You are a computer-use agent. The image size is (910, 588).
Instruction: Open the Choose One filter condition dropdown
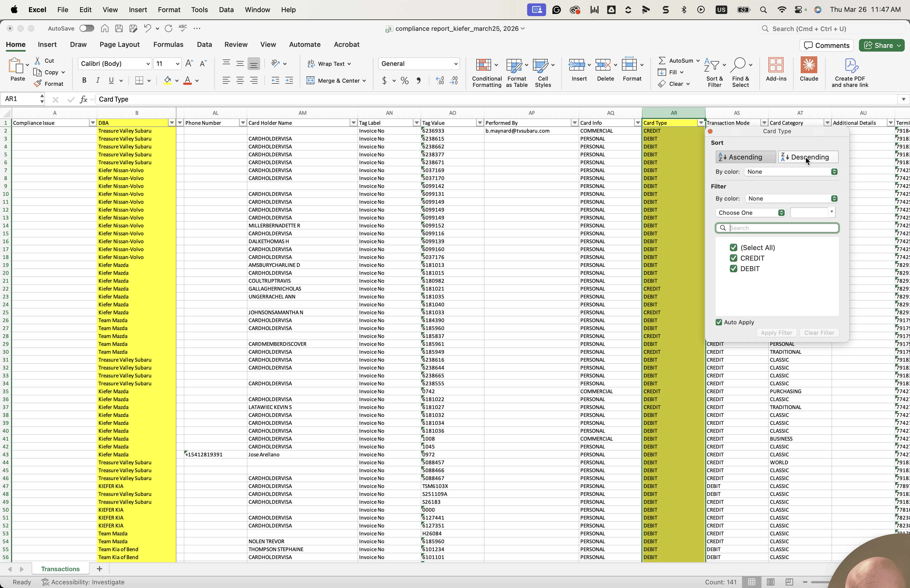coord(750,213)
